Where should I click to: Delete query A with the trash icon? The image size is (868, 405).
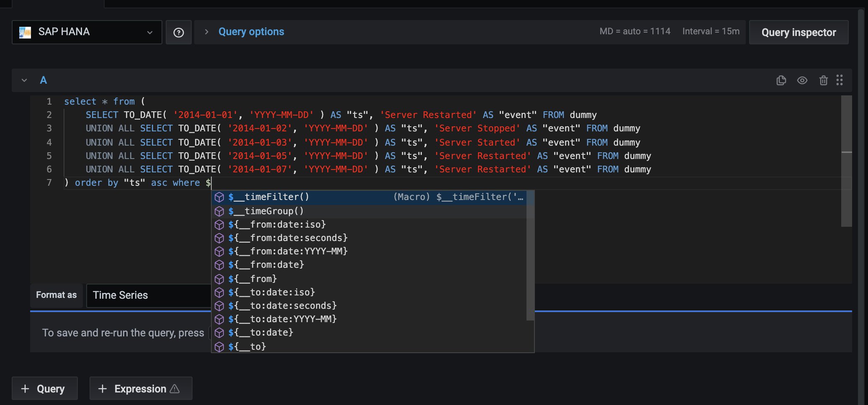(823, 80)
